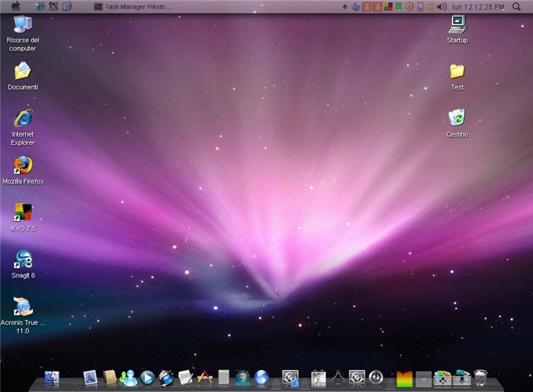Launch the blue play-button media player icon

click(147, 378)
